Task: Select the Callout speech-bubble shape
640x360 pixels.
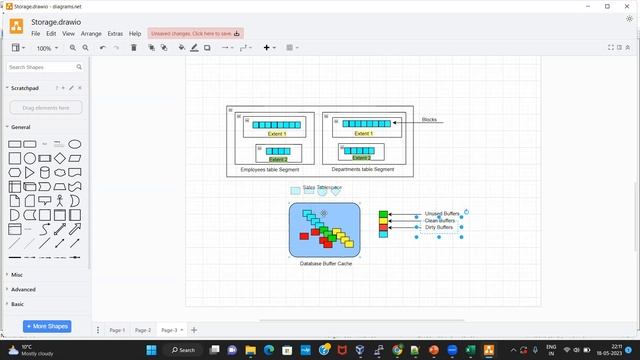Action: (x=44, y=201)
